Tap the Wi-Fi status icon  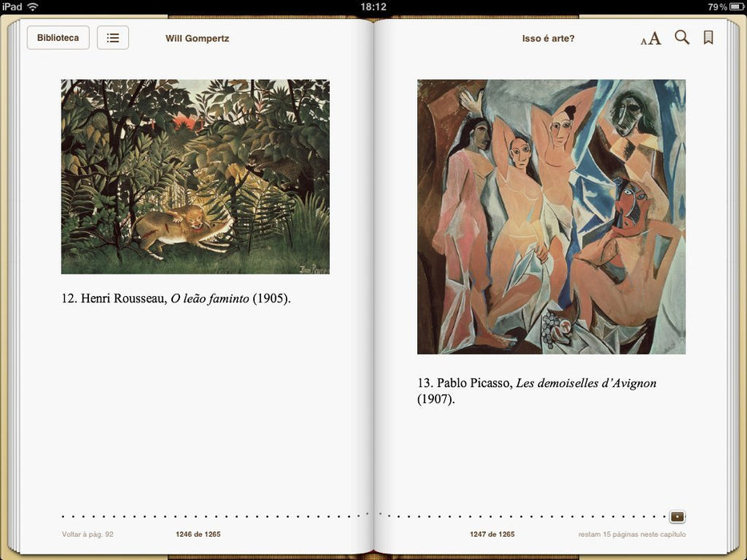pyautogui.click(x=32, y=6)
